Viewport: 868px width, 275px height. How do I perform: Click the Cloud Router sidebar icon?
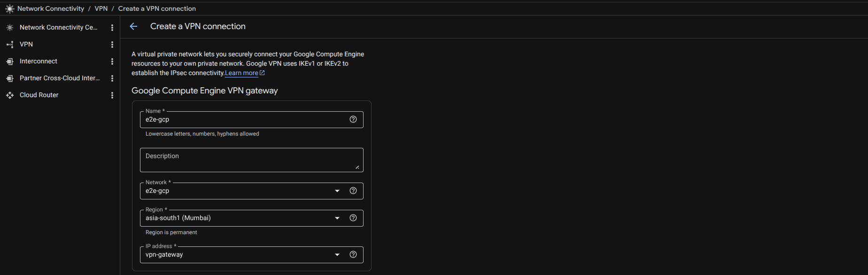(10, 95)
